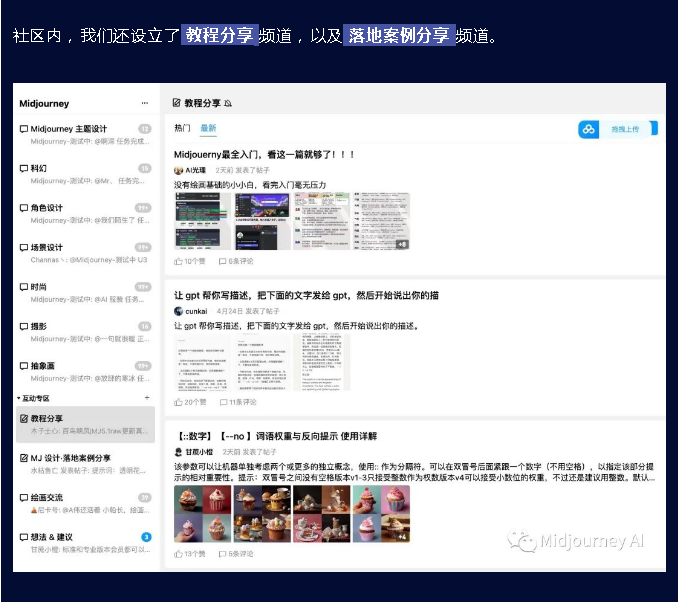
Task: Click the 教程分享 header edit icon
Action: click(176, 102)
